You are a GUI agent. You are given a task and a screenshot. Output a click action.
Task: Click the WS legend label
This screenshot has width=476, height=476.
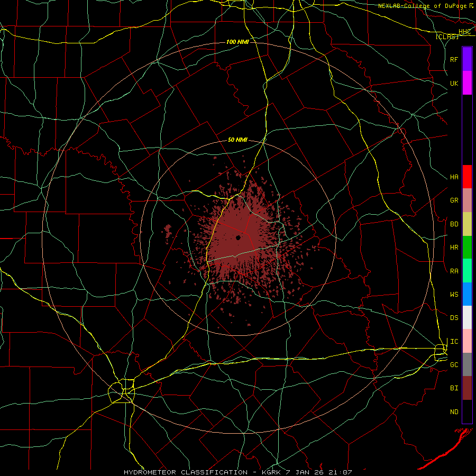click(454, 295)
